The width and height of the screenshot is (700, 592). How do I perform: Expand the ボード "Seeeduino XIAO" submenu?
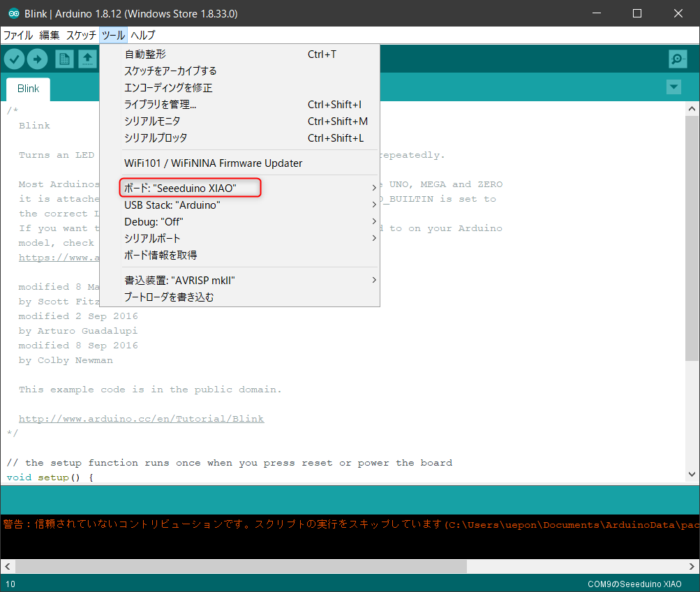(x=250, y=188)
